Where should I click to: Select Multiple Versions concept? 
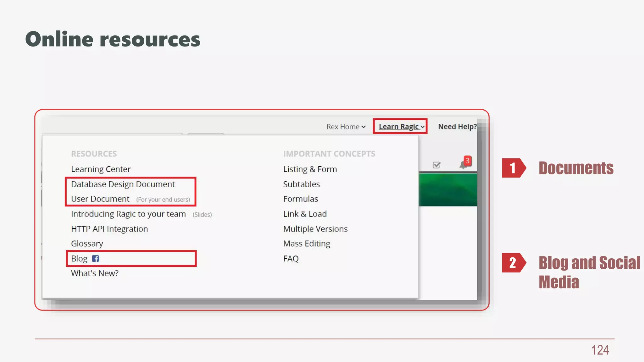click(x=315, y=229)
